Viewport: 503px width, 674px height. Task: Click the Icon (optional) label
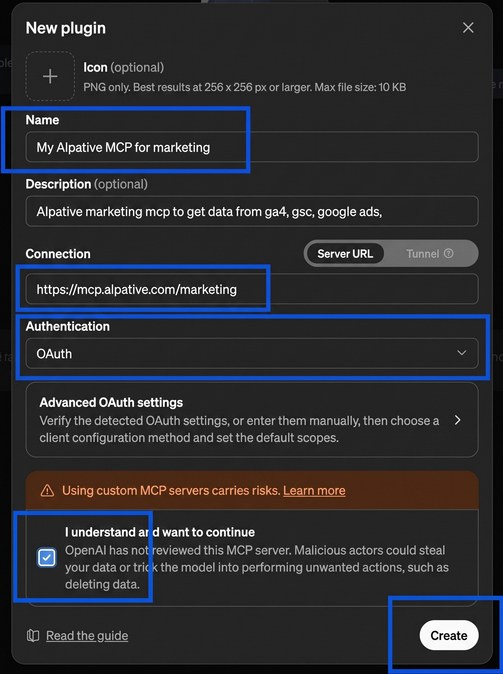pos(123,67)
